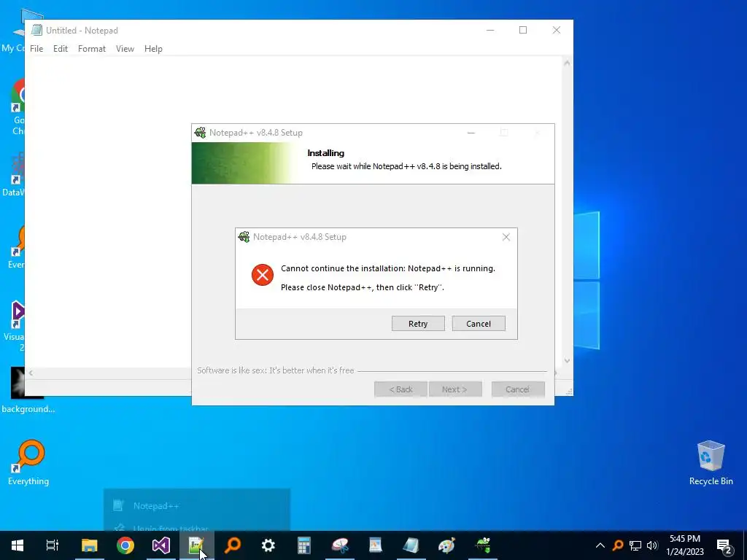Maximize the Untitled - Notepad window
The image size is (747, 560).
pyautogui.click(x=523, y=30)
